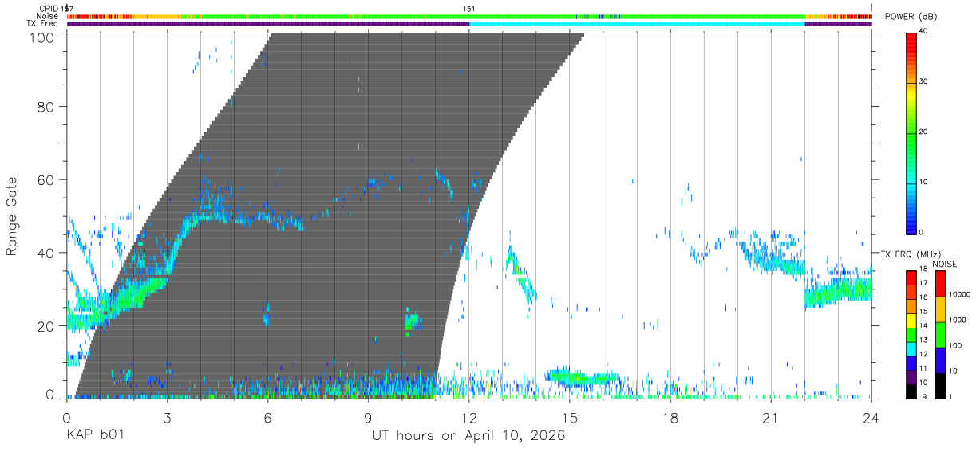Click the NOISE color scale bar
The image size is (980, 452).
pos(941,335)
